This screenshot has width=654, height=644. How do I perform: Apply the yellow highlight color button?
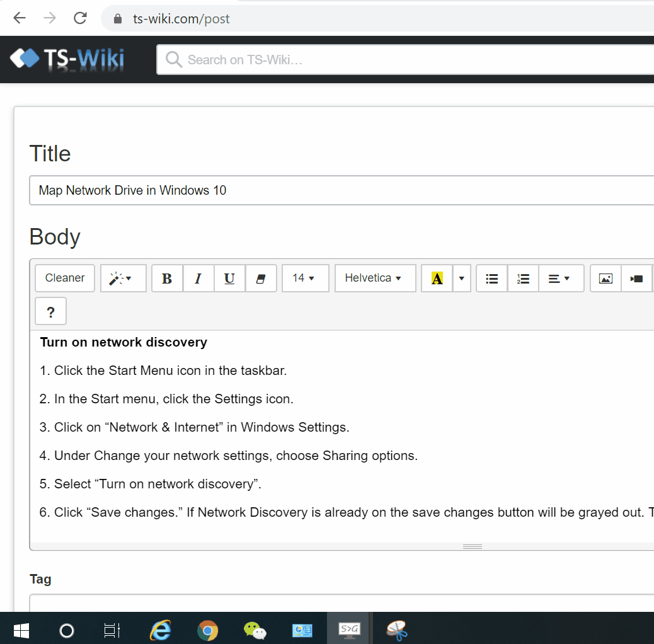pyautogui.click(x=437, y=279)
